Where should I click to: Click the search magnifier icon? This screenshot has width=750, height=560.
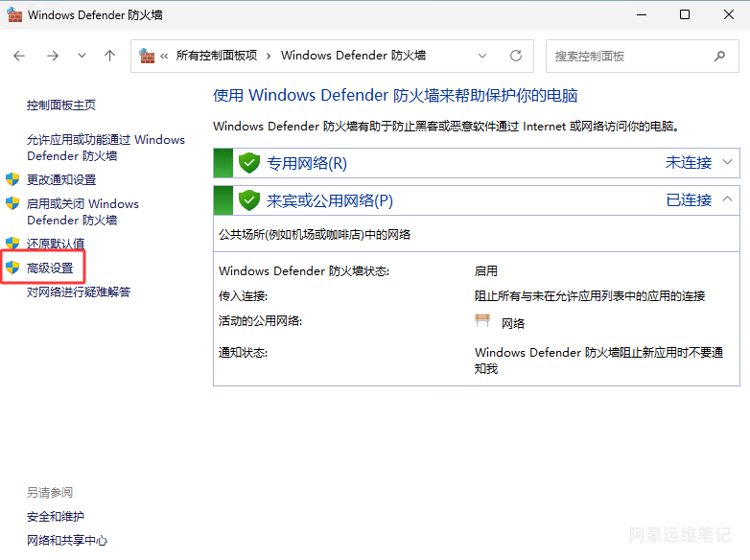click(720, 56)
